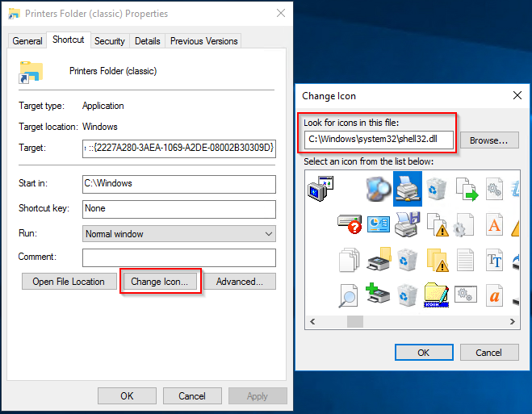
Task: Select the printer with green plus icon
Action: [x=378, y=294]
